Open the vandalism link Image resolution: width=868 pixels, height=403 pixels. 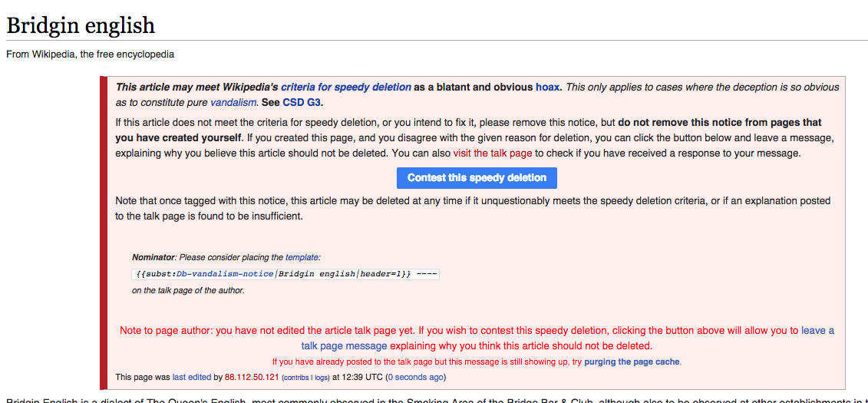[233, 102]
